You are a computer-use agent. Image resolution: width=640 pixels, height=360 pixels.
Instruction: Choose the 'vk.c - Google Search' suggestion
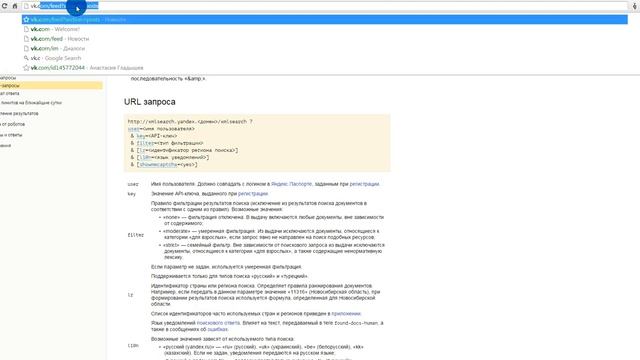[324, 58]
